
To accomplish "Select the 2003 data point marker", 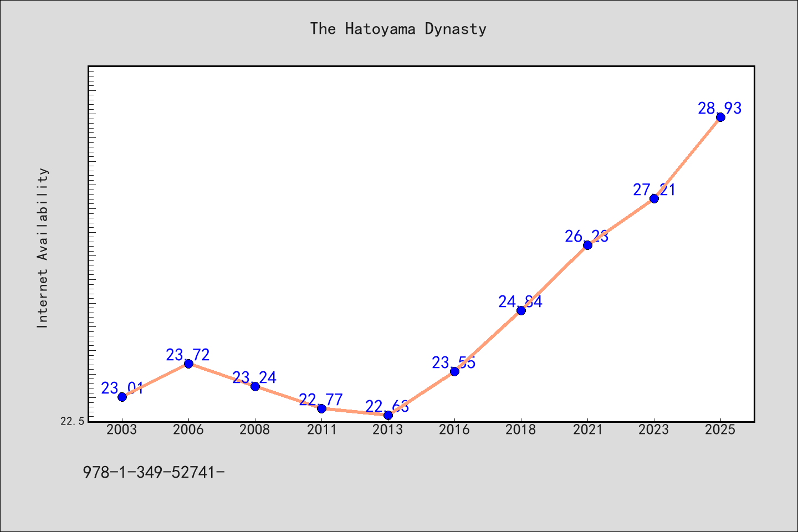I will (122, 397).
